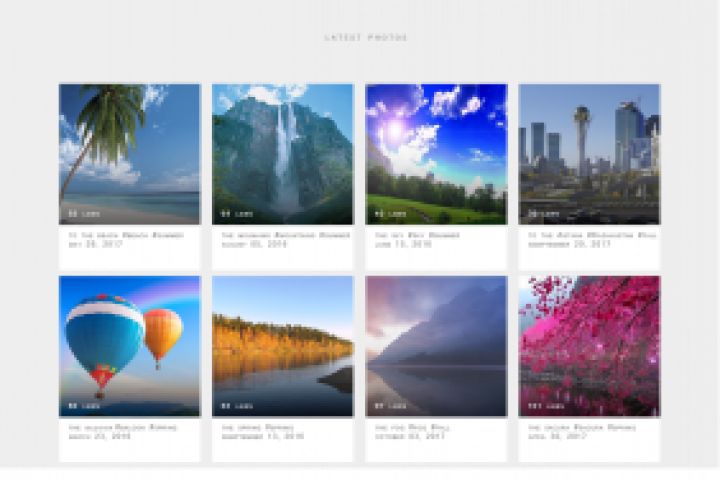Open the sunny sky and meadow photo
The height and width of the screenshot is (480, 720).
point(436,154)
